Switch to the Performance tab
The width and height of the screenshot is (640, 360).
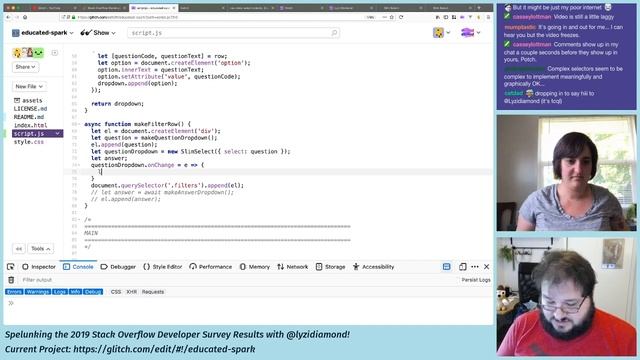click(x=211, y=267)
